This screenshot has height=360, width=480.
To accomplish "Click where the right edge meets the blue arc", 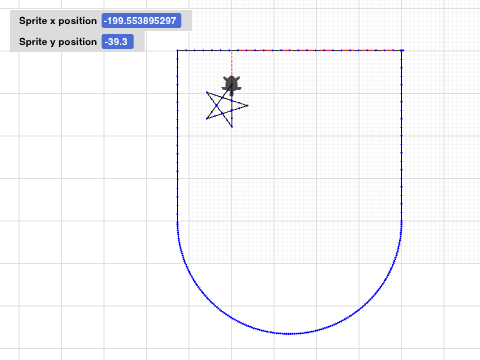I will (402, 221).
